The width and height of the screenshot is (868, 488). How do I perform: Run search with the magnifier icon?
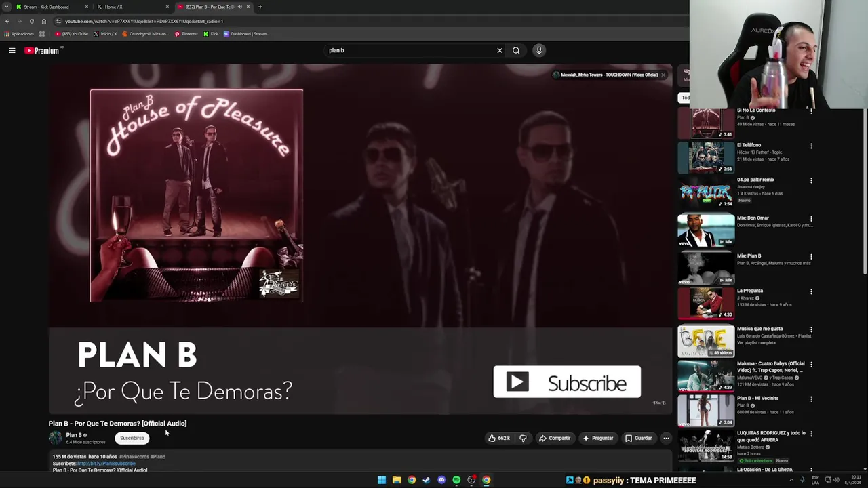[x=516, y=50]
